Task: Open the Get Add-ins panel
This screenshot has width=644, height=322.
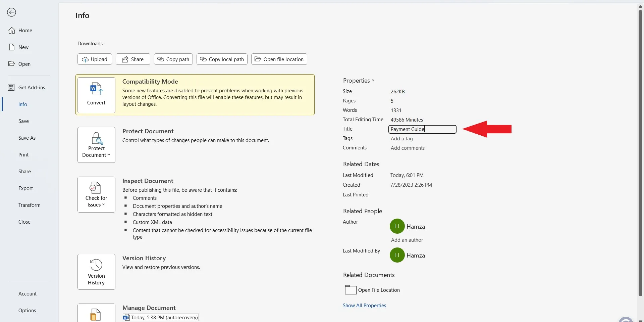Action: (x=31, y=87)
